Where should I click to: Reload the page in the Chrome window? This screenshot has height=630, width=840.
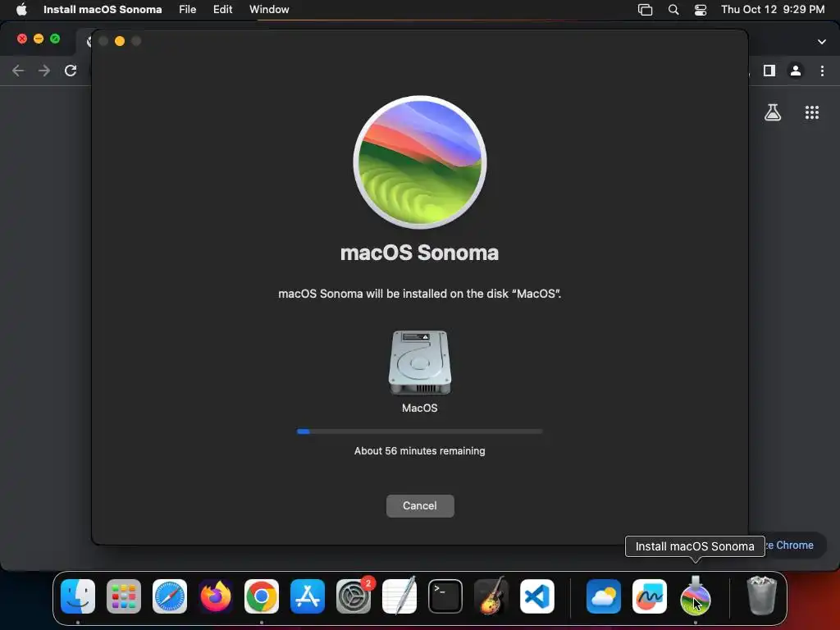coord(71,71)
